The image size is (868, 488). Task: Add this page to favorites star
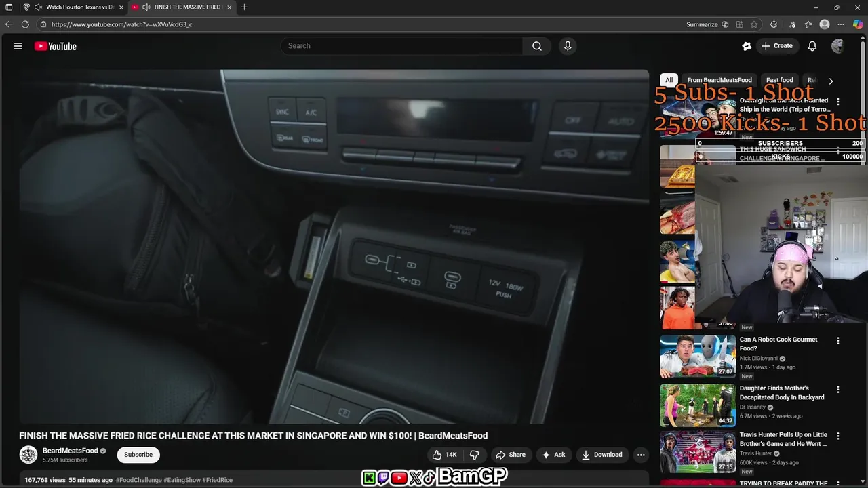(x=754, y=24)
